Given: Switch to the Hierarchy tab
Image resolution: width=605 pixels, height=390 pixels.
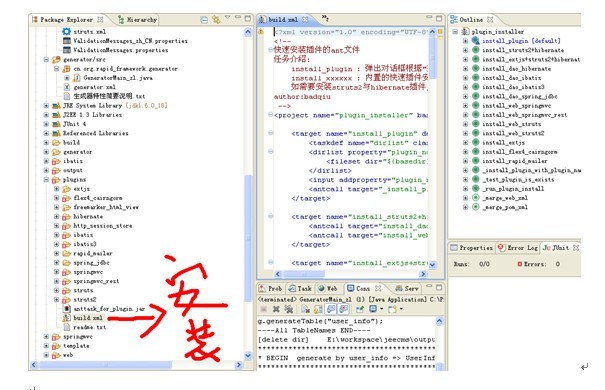Looking at the screenshot, I should pyautogui.click(x=137, y=20).
